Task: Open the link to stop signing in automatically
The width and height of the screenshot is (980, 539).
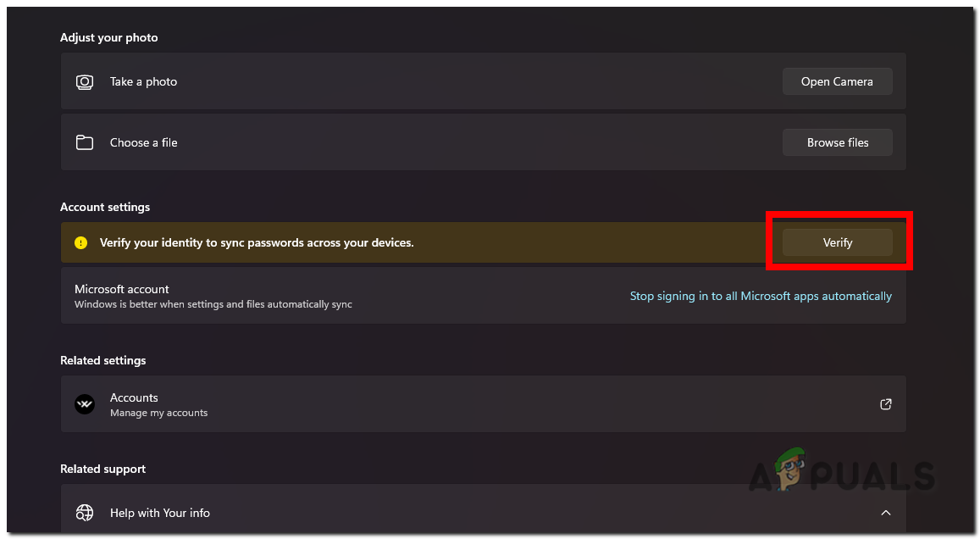Action: (x=761, y=296)
